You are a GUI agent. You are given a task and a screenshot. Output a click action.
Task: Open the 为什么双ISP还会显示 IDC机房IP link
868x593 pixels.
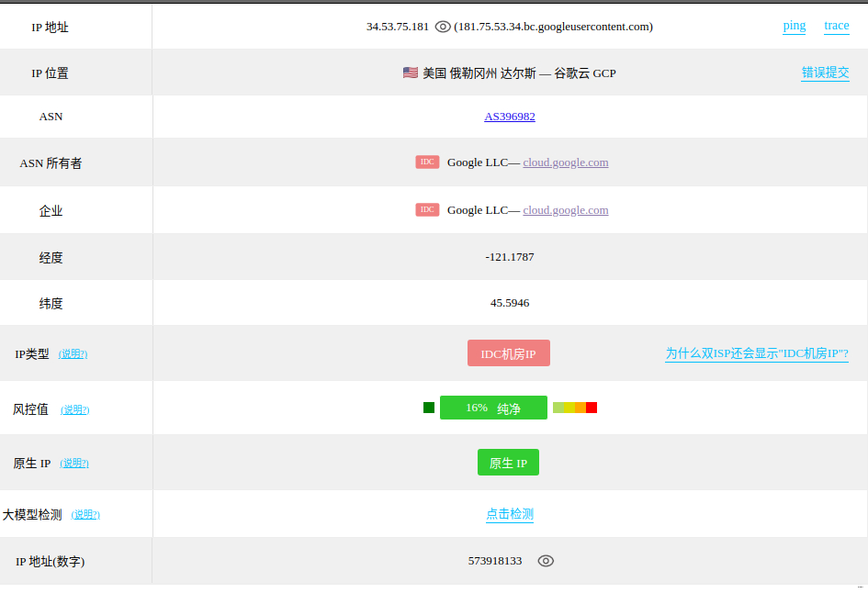point(756,353)
